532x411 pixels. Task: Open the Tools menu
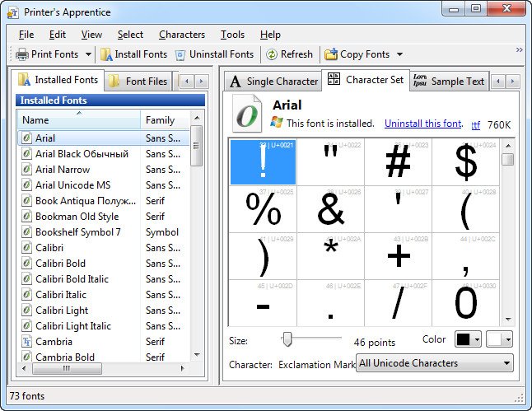click(232, 35)
